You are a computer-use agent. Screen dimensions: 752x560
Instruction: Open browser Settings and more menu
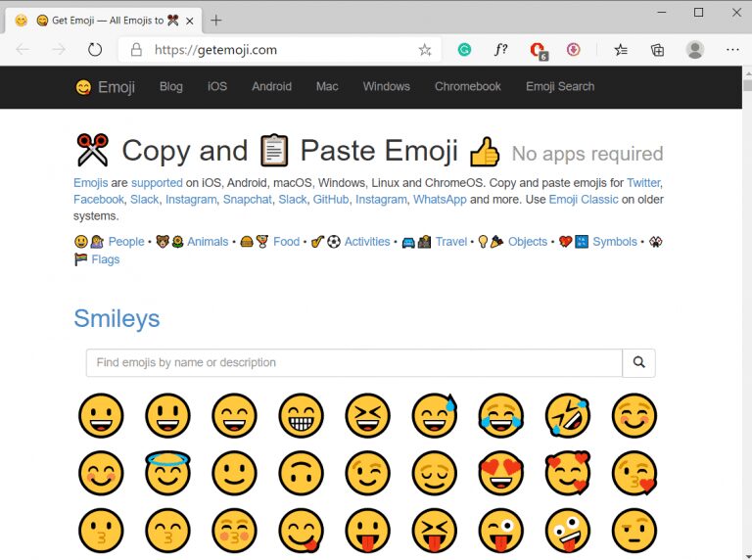[732, 49]
